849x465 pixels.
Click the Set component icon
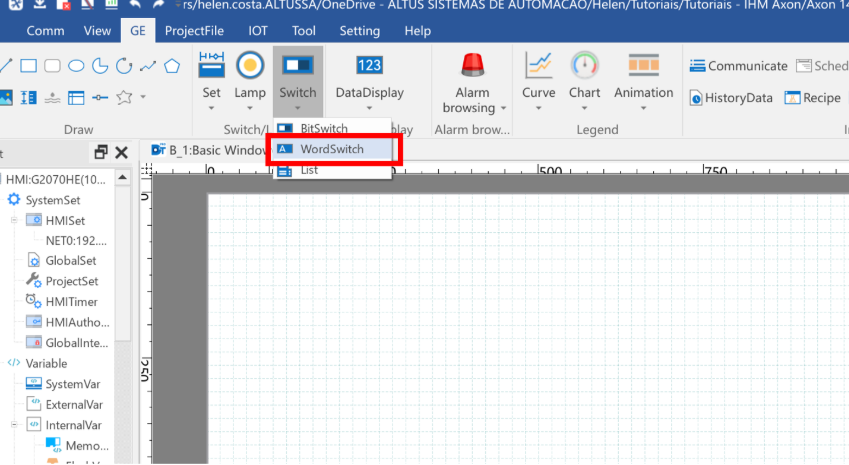coord(211,65)
